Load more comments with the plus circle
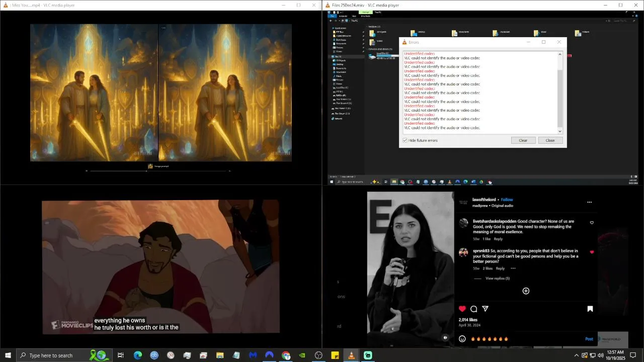The width and height of the screenshot is (644, 362). coord(526,291)
